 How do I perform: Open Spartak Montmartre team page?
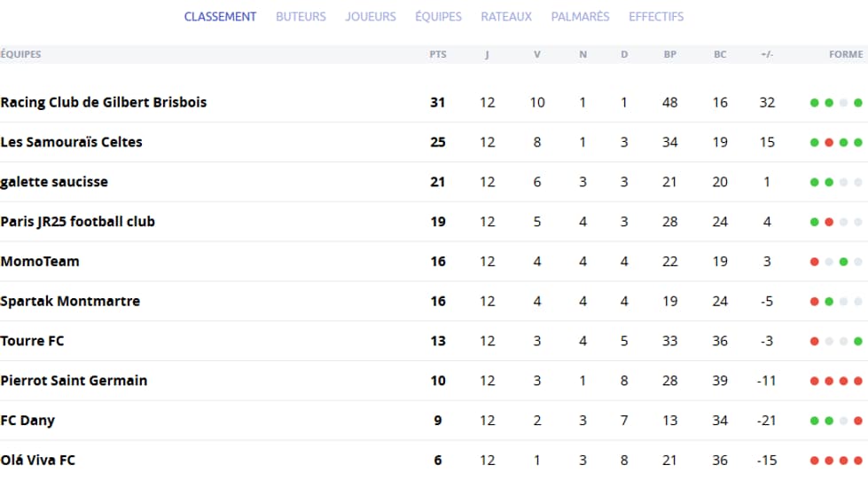pos(70,301)
